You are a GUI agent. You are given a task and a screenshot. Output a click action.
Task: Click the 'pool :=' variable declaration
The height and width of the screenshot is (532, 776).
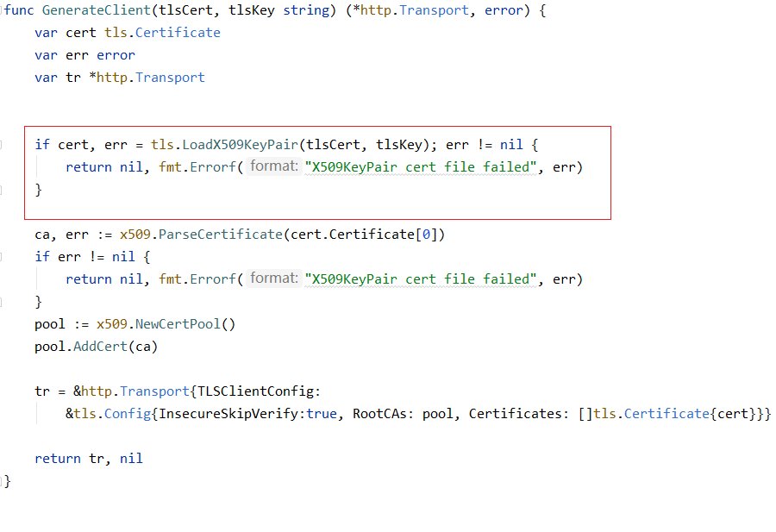click(x=62, y=324)
